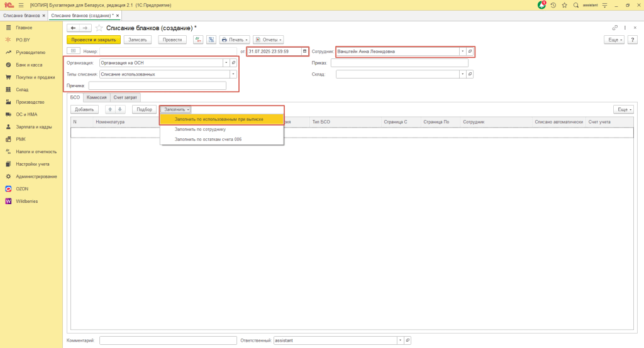Click the Записать button
Viewport: 644px width, 348px height.
[138, 40]
